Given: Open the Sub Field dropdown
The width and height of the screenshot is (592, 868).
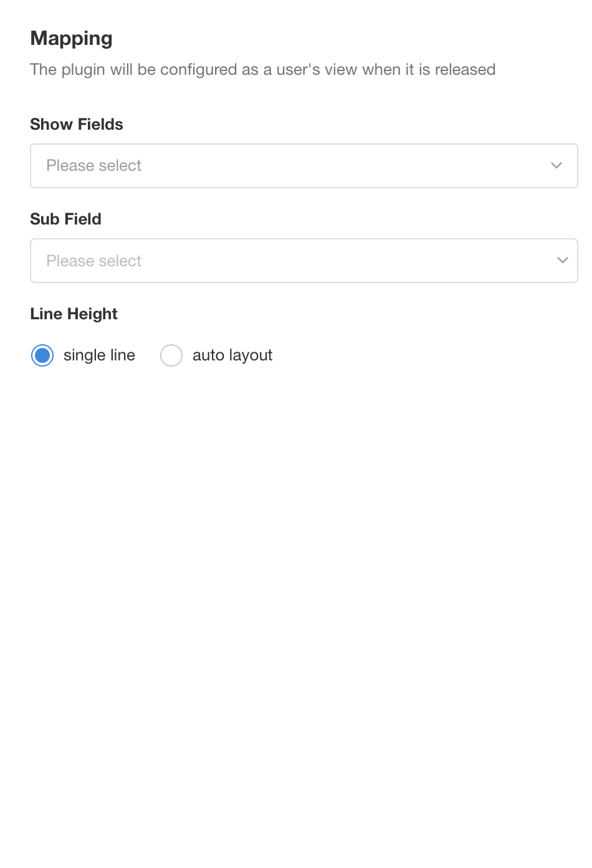Looking at the screenshot, I should tap(304, 261).
